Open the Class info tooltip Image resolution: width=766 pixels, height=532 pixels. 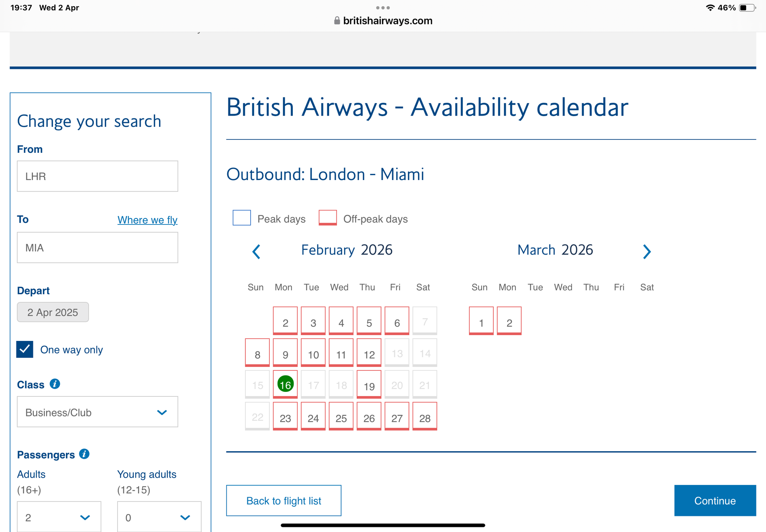55,384
